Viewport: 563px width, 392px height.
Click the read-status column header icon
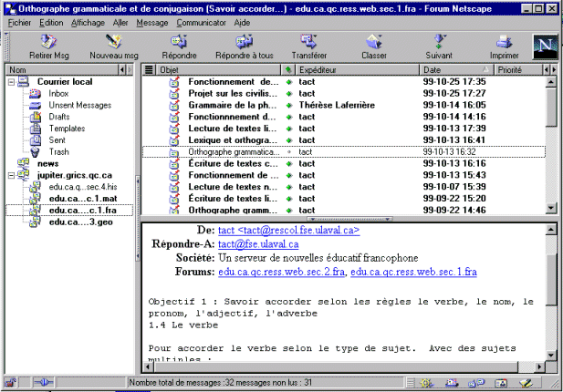click(x=288, y=69)
